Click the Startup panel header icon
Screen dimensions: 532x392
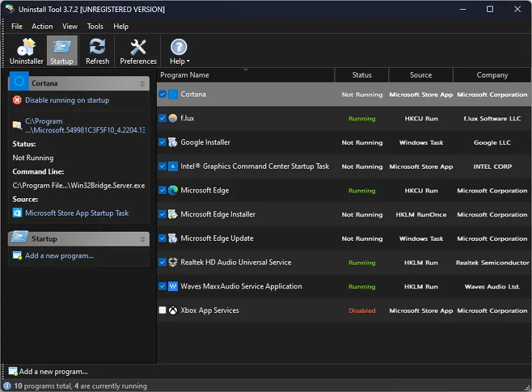click(20, 237)
